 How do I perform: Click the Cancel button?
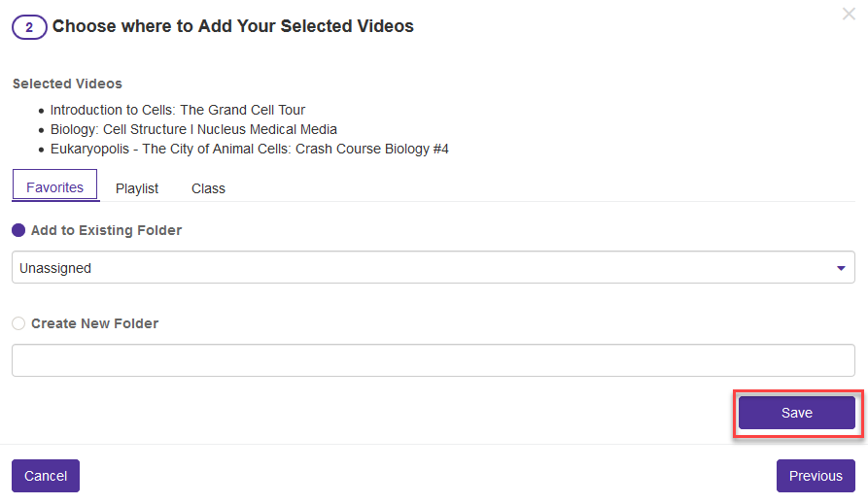click(x=46, y=476)
